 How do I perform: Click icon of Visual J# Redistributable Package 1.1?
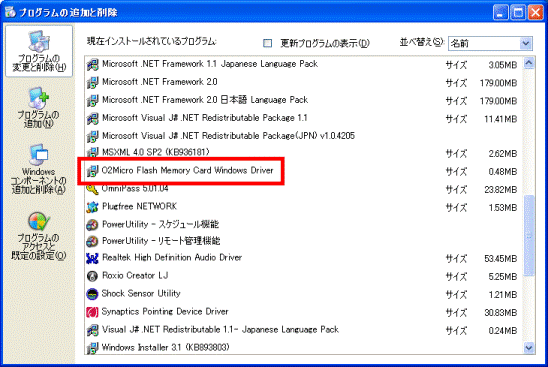tap(92, 118)
